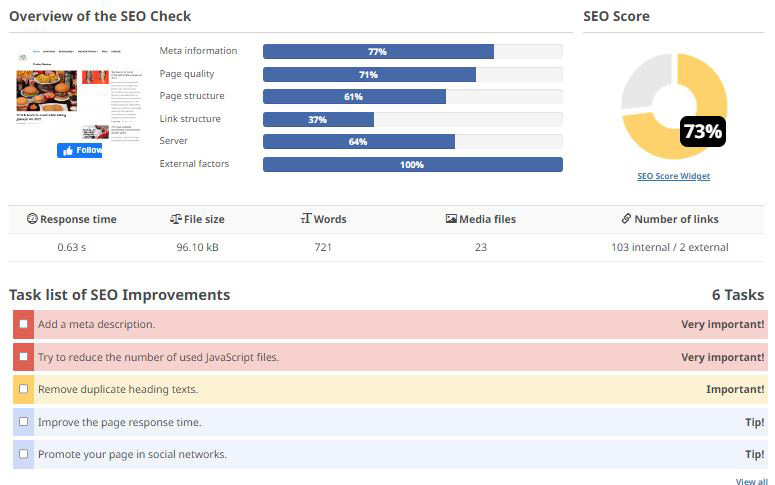Tick the 'Remove duplicate heading texts' checkbox
775x485 pixels.
[23, 389]
